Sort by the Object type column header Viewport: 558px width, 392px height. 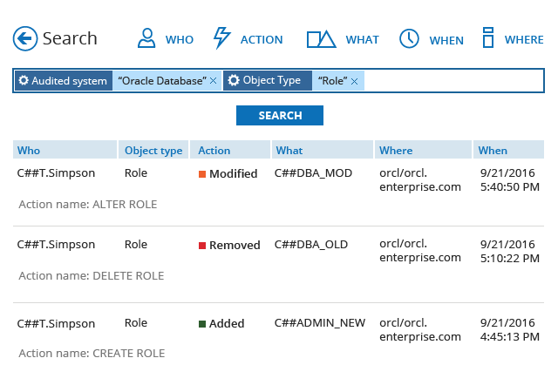[x=153, y=150]
